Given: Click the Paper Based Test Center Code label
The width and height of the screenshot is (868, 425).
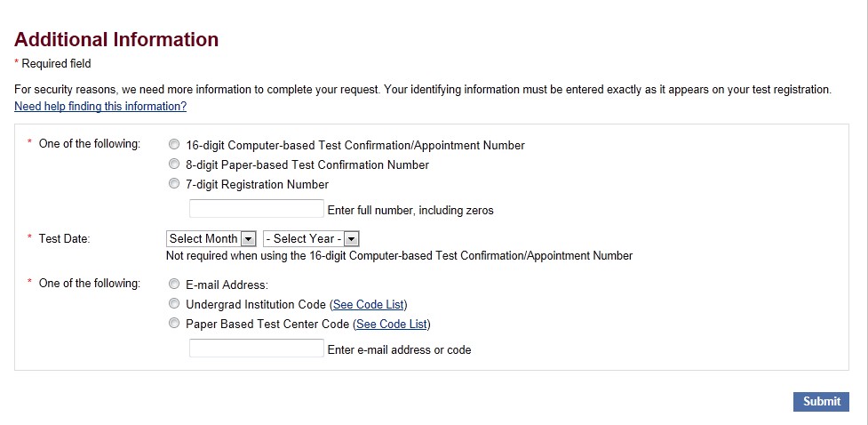Looking at the screenshot, I should 267,324.
